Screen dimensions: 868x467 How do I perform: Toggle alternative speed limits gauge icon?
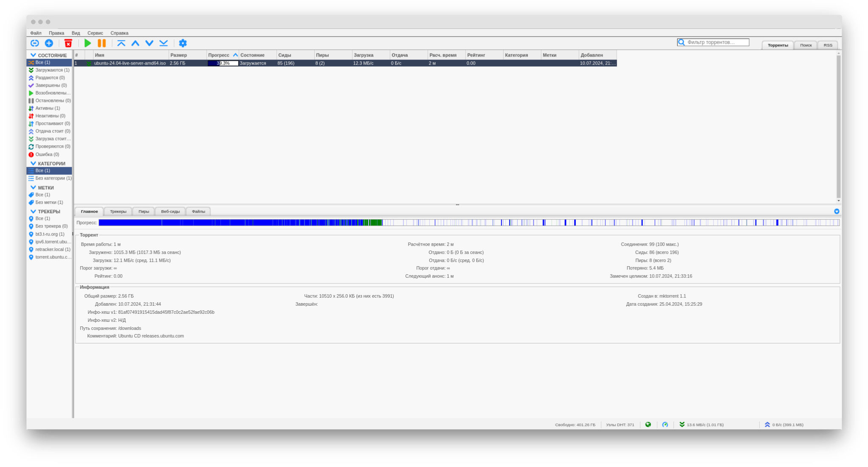(665, 425)
